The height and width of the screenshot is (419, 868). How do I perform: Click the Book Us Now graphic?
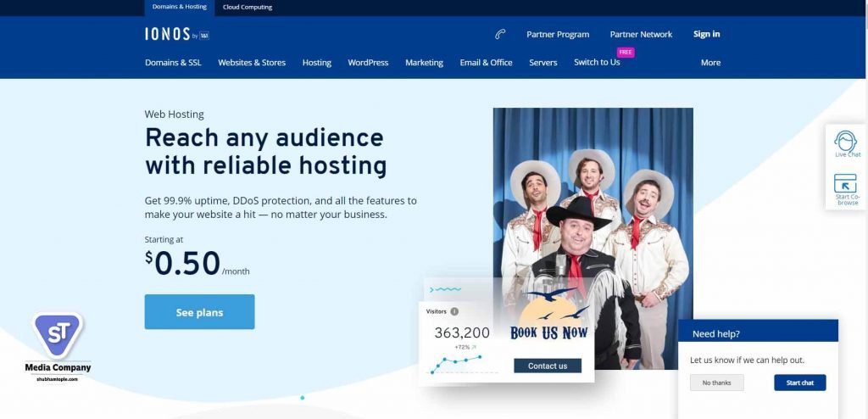pos(549,316)
